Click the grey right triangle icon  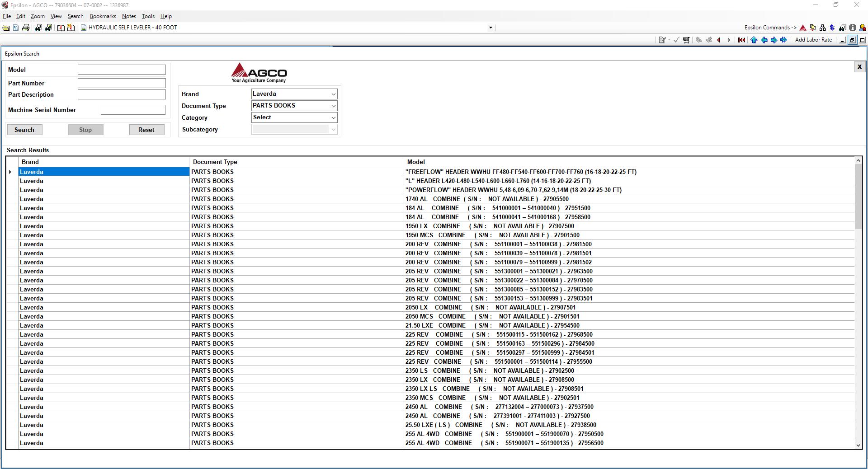point(729,40)
